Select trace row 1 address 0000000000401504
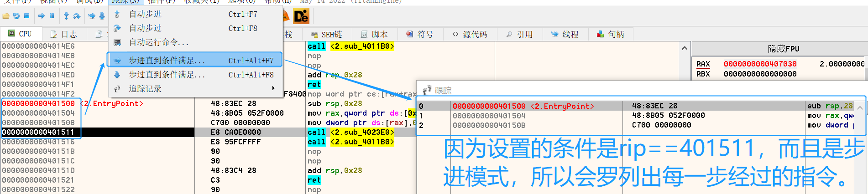Screen dimensions: 868x194 tap(489, 116)
